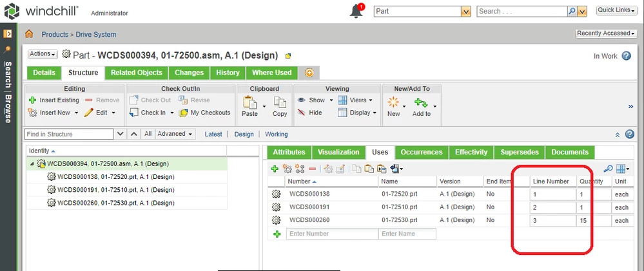Jump to previous find result up arrow
Viewport: 644px width, 271px height.
133,134
